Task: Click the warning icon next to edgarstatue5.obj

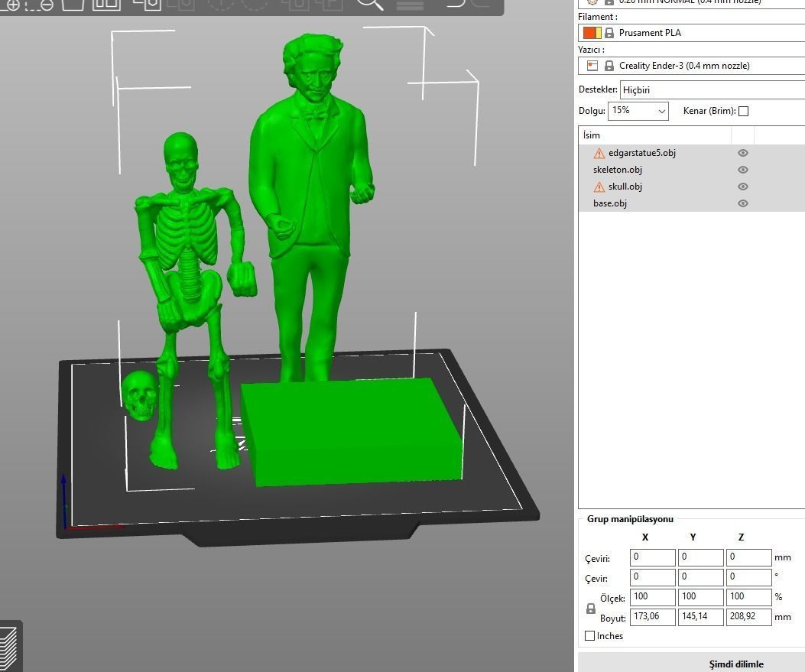Action: pyautogui.click(x=599, y=153)
